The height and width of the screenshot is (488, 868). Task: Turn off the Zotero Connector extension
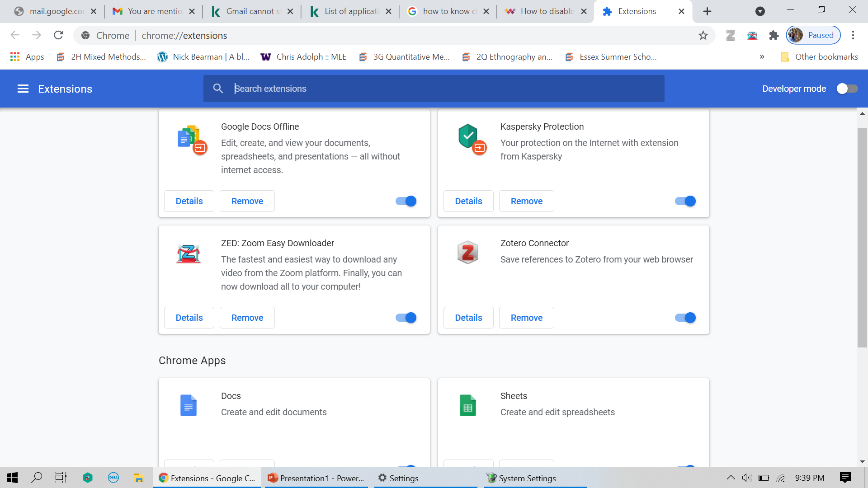coord(685,318)
